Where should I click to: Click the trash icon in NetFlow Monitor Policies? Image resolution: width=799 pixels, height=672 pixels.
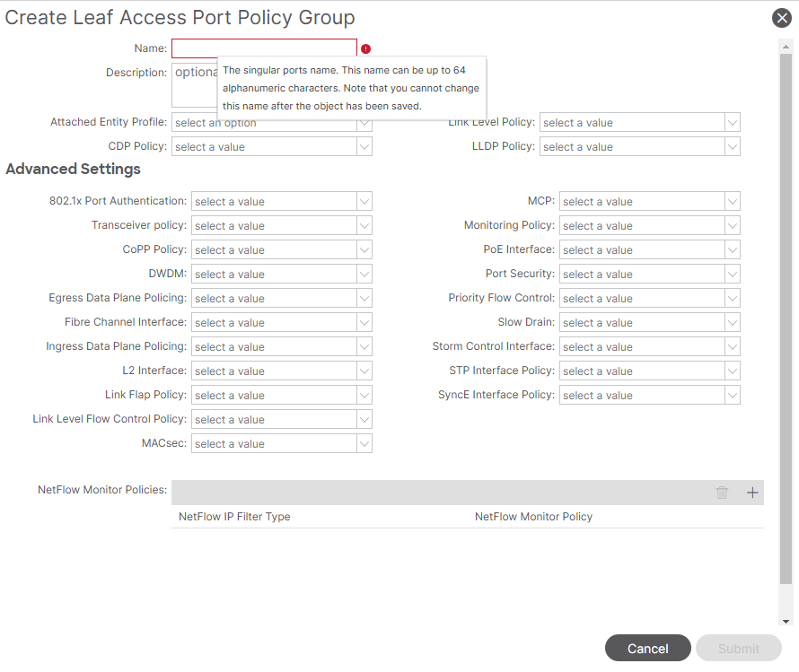tap(722, 493)
